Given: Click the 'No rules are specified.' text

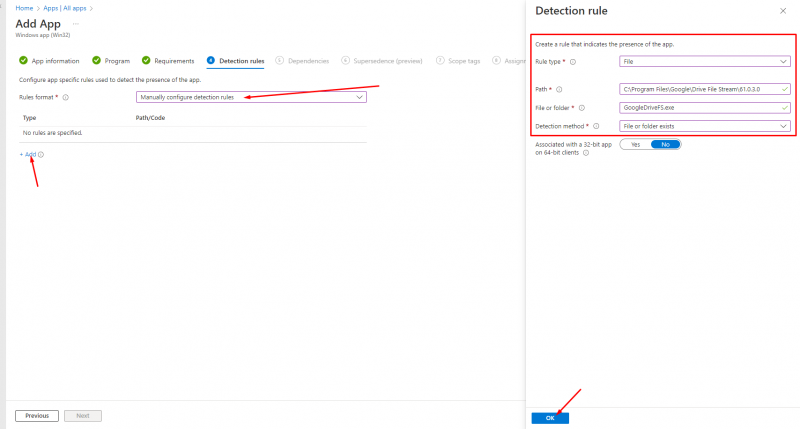Looking at the screenshot, I should point(53,133).
